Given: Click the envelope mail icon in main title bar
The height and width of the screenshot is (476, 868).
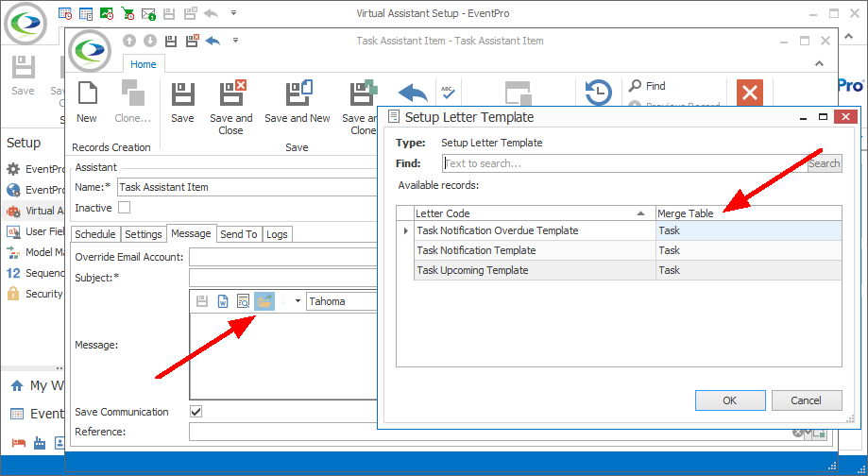Looking at the screenshot, I should (148, 14).
